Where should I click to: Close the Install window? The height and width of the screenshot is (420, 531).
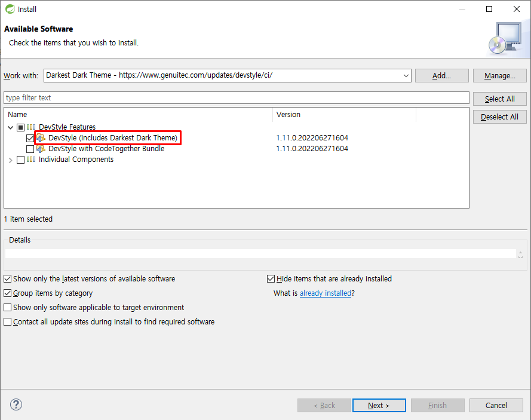(517, 9)
